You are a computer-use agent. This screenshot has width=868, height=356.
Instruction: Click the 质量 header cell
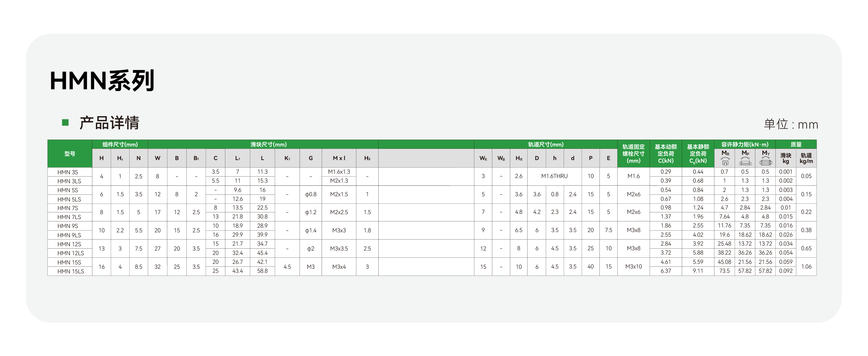[x=796, y=144]
